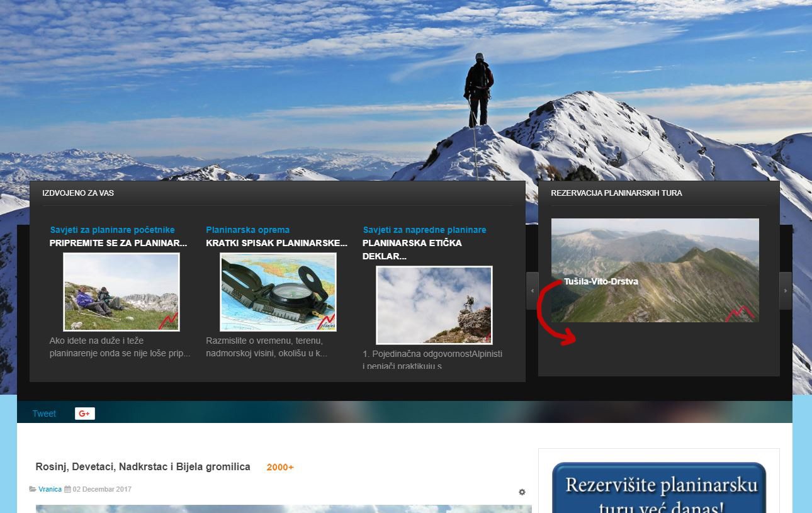Screen dimensions: 812x513
Task: Go to previous slide in tour reservation carousel
Action: [533, 291]
